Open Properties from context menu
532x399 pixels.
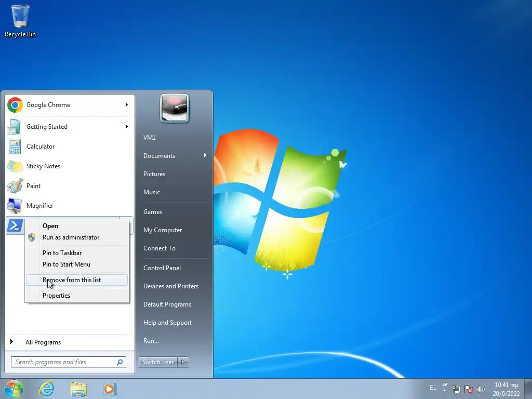point(56,296)
